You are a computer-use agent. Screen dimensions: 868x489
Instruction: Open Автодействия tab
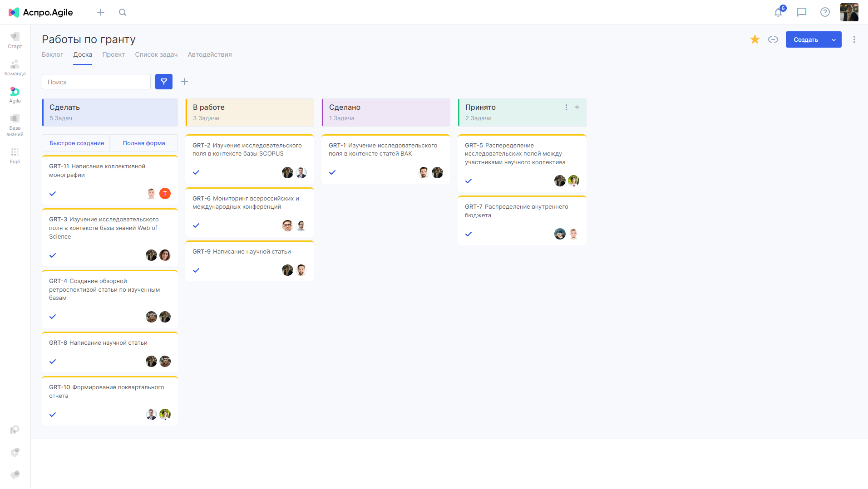click(210, 54)
